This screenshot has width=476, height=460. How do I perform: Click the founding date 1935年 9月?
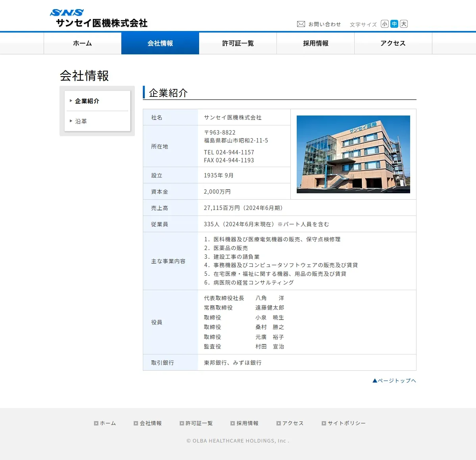219,175
